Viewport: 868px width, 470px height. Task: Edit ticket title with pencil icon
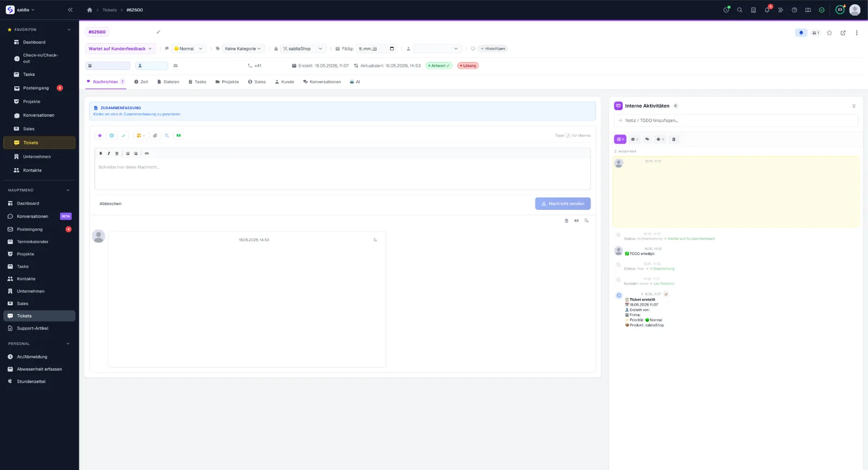(x=158, y=32)
